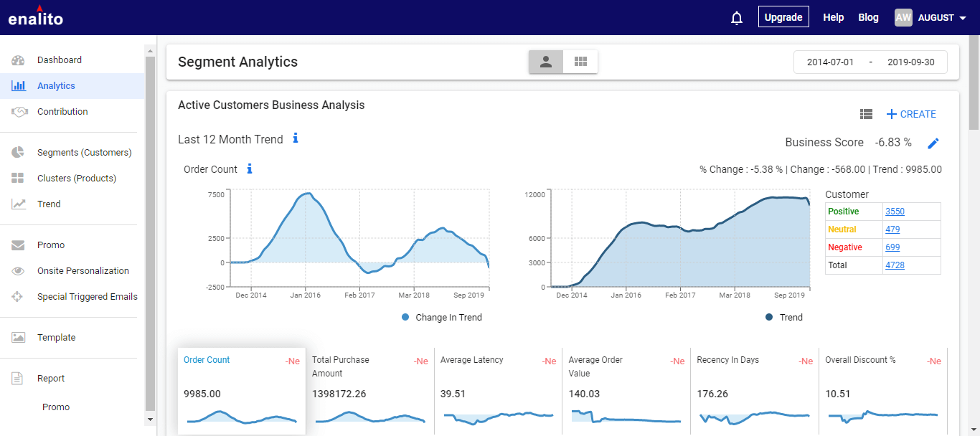Click the list view icon beside CREATE
Image resolution: width=980 pixels, height=436 pixels.
(866, 114)
